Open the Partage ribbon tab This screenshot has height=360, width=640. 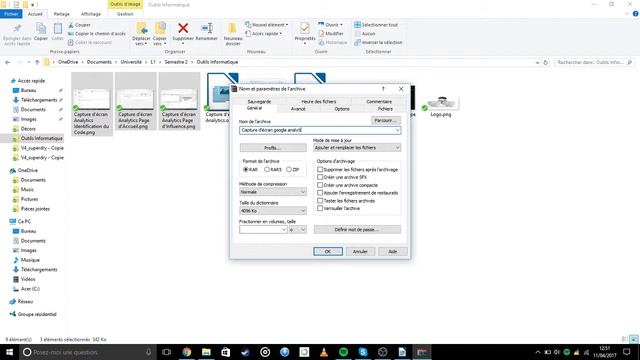pos(62,14)
